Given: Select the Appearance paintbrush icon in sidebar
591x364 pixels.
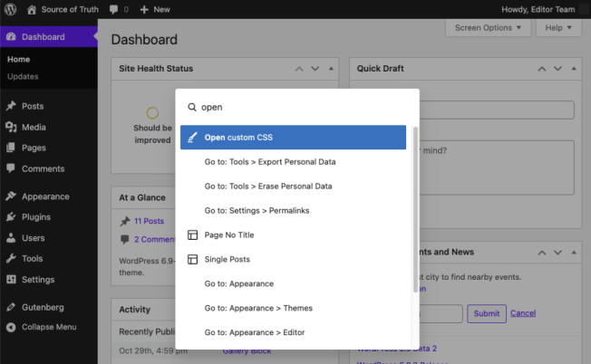Looking at the screenshot, I should [x=11, y=196].
